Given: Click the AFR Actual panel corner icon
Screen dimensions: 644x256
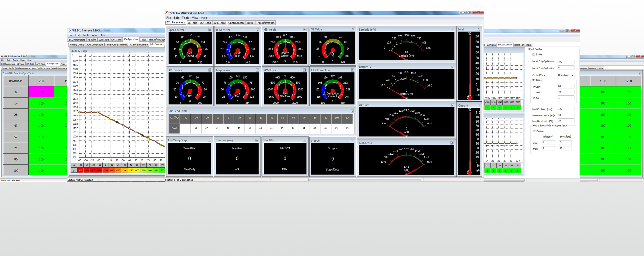Looking at the screenshot, I should coord(452,143).
